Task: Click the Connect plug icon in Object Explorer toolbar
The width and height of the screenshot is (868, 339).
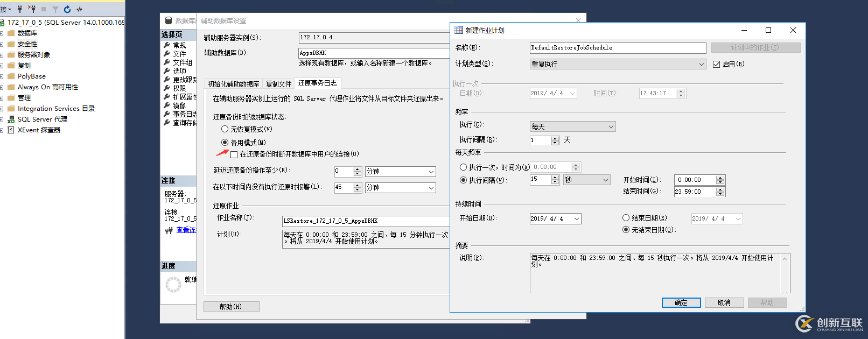Action: point(20,9)
